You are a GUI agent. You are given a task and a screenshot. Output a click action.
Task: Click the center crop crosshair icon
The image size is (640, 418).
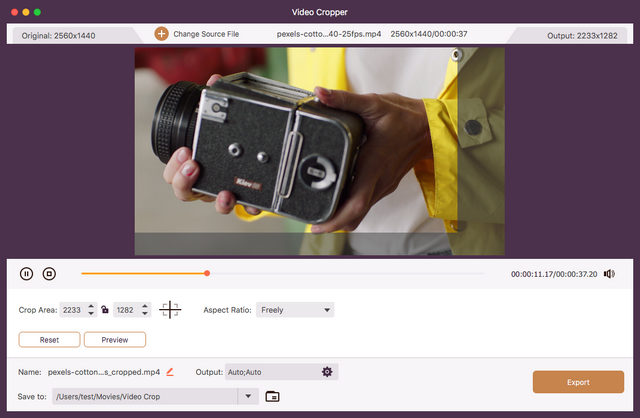point(171,310)
